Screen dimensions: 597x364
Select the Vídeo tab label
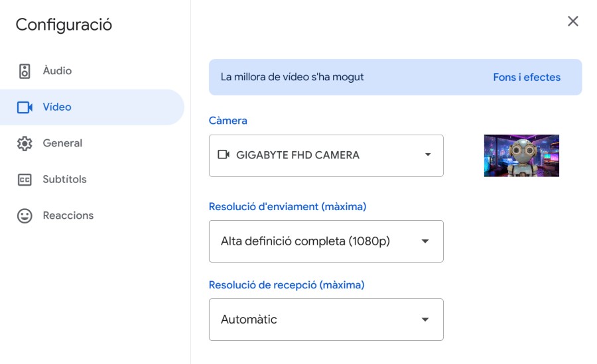tap(57, 107)
